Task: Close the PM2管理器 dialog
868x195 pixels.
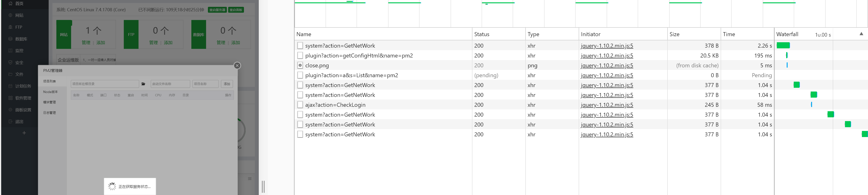Action: 237,65
